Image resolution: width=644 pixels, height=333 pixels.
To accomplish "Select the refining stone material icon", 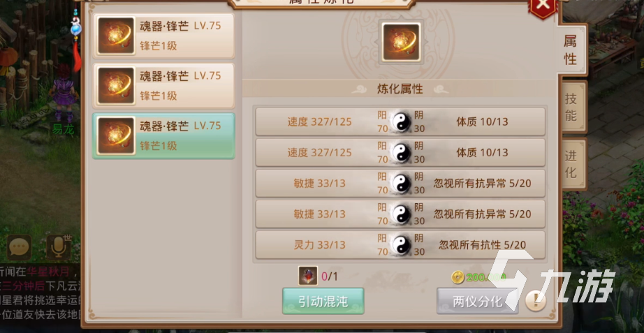I will (308, 276).
